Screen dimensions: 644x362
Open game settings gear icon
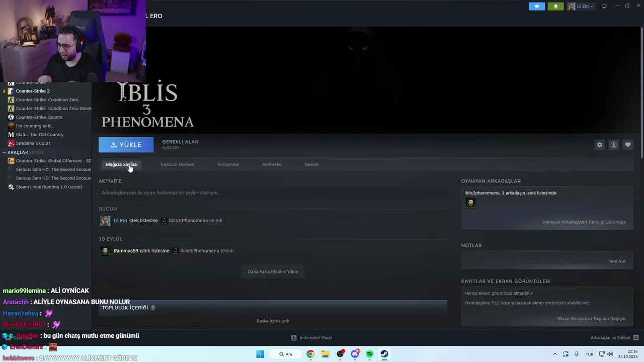pyautogui.click(x=599, y=145)
